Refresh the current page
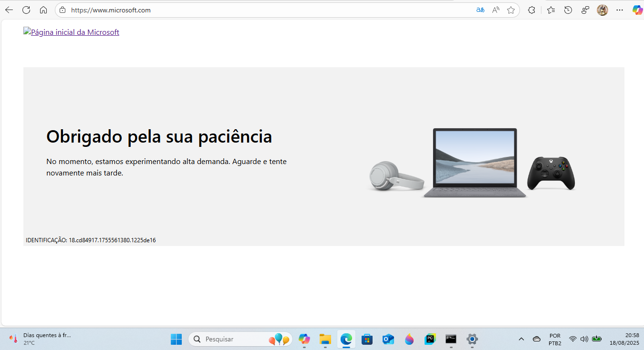The width and height of the screenshot is (644, 350). 26,10
